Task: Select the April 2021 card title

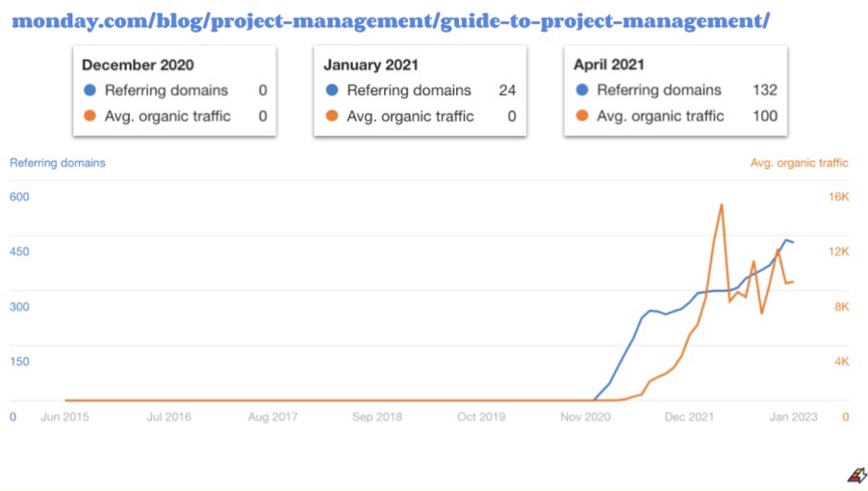Action: coord(609,65)
